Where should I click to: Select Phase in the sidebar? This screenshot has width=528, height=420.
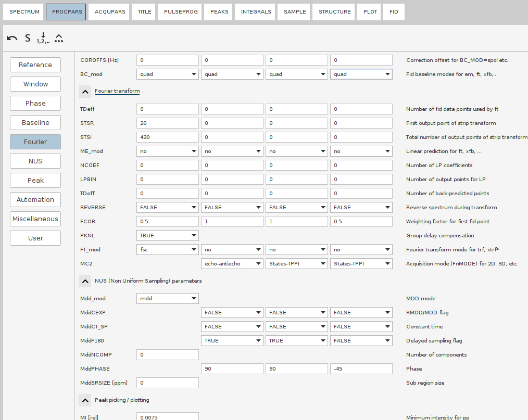pyautogui.click(x=35, y=103)
